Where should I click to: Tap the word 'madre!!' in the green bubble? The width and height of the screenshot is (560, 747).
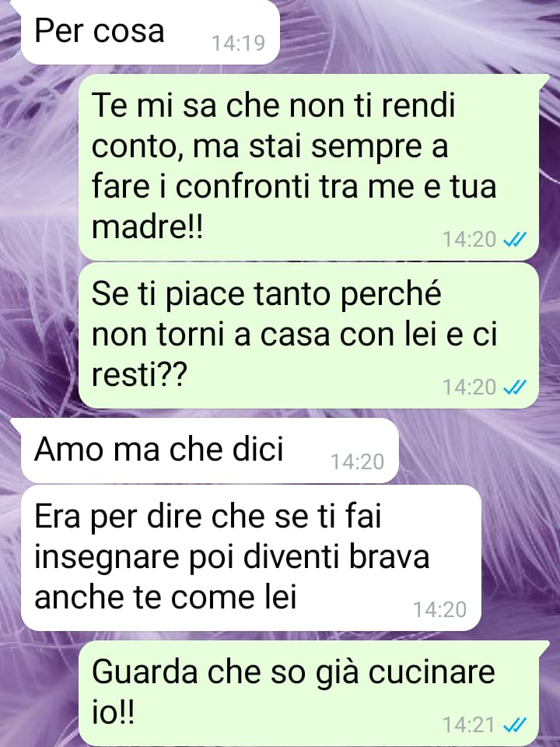point(147,226)
